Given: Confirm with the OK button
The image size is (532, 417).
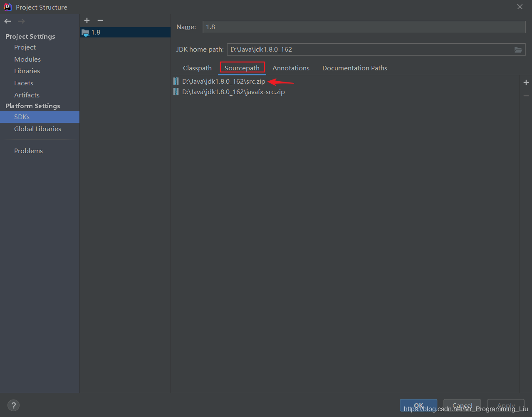Looking at the screenshot, I should (x=418, y=405).
